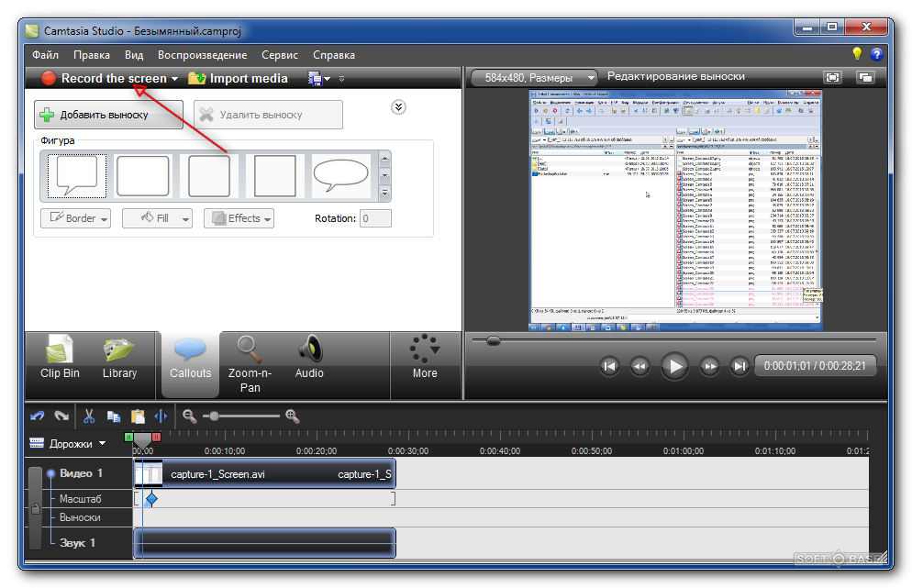Open the Clip Bin tab

click(x=60, y=357)
